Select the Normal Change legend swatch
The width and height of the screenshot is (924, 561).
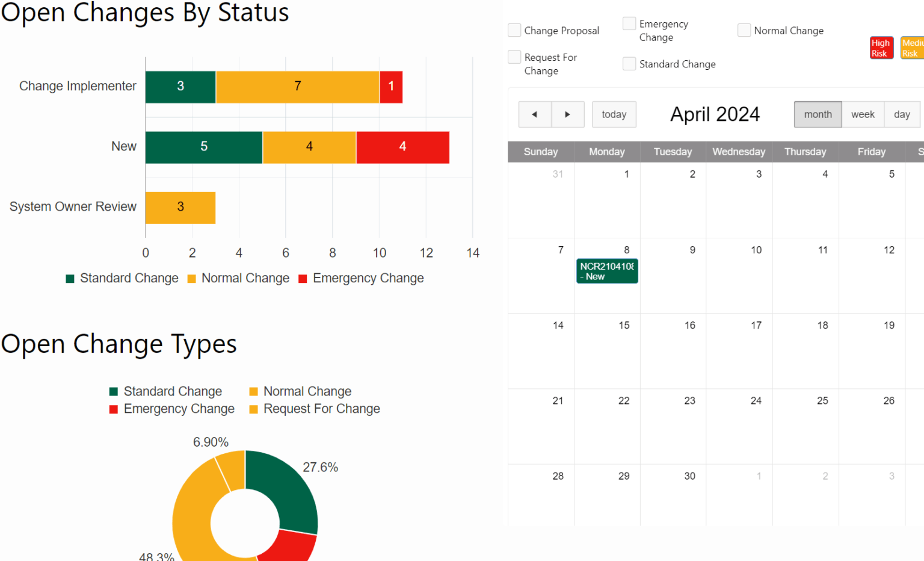pyautogui.click(x=254, y=391)
